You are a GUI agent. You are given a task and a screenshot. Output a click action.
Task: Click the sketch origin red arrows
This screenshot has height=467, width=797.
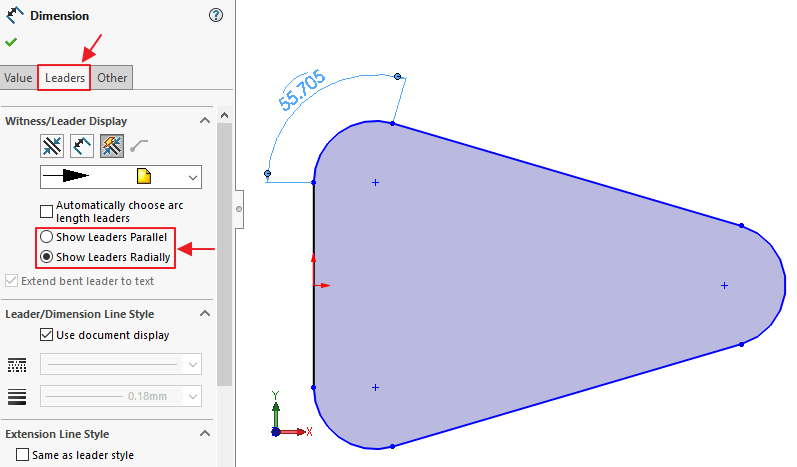pyautogui.click(x=320, y=271)
